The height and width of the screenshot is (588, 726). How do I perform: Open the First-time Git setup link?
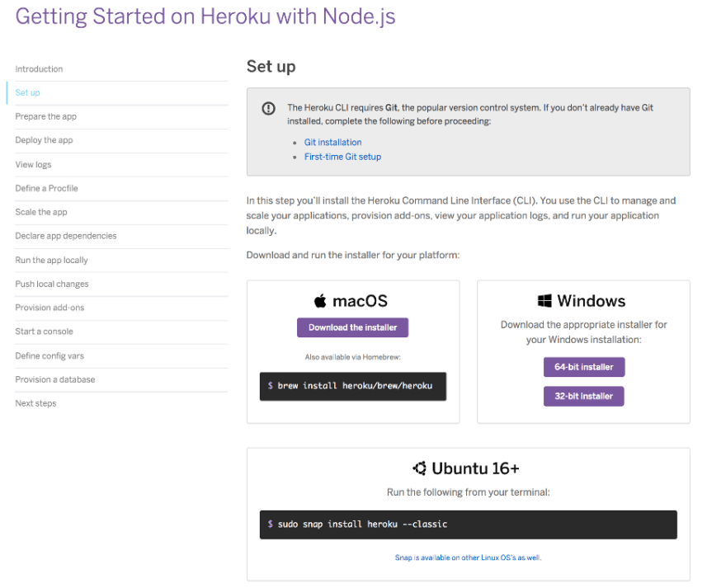point(342,157)
